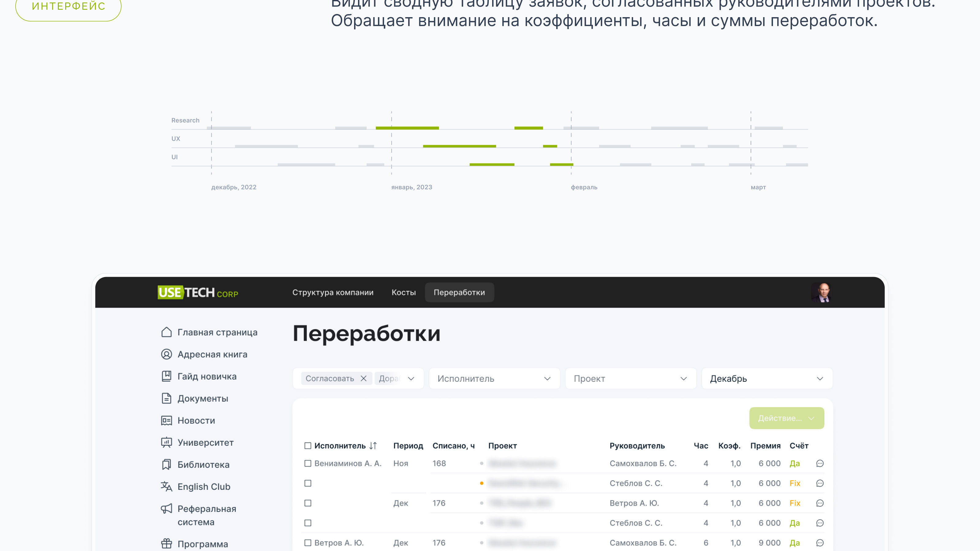Remove the Согласовать filter tag
The image size is (980, 551).
click(x=363, y=378)
